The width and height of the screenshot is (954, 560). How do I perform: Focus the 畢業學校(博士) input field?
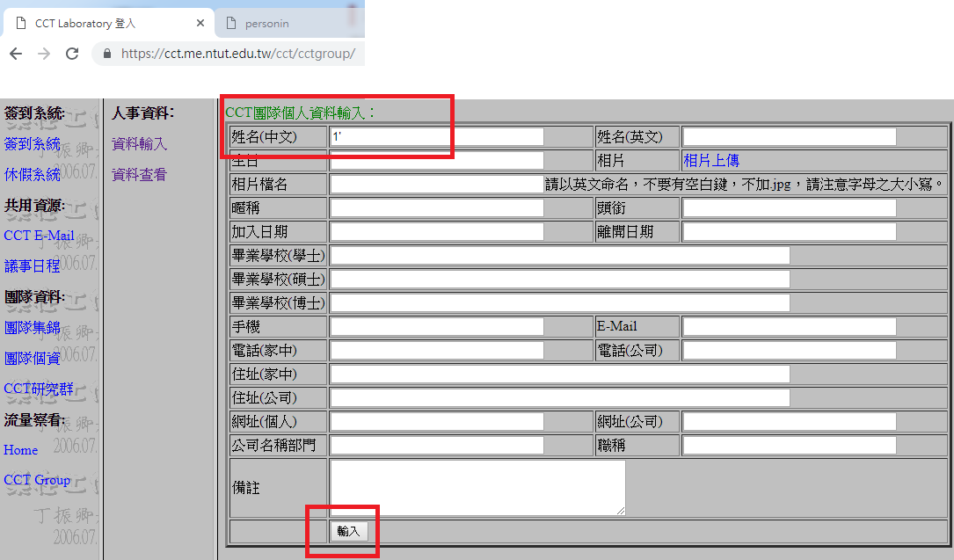coord(560,302)
